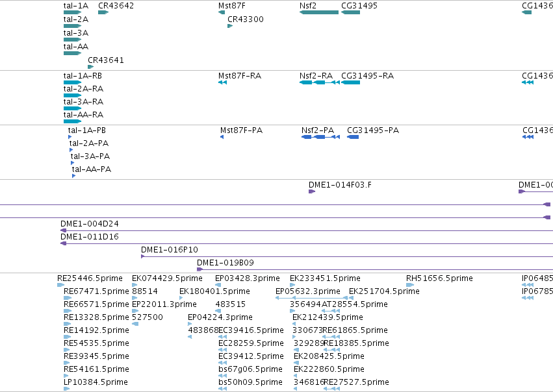Select transcript tal-3A-RA
The image size is (553, 392).
point(72,108)
